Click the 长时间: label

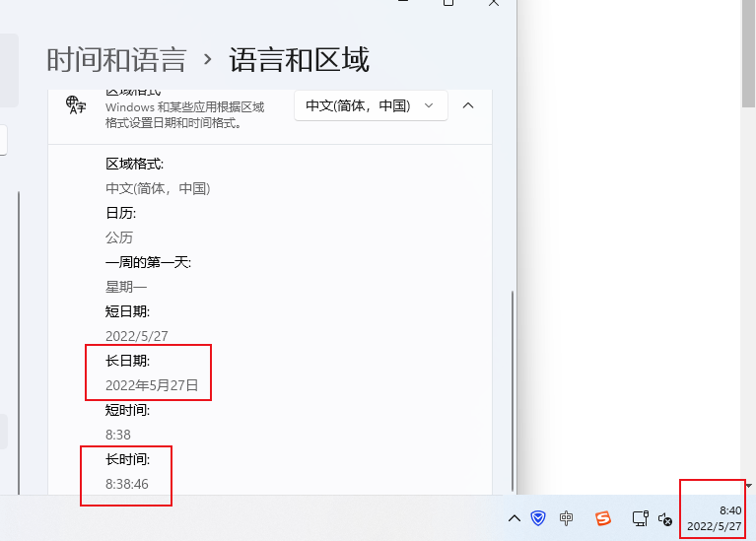pos(127,459)
